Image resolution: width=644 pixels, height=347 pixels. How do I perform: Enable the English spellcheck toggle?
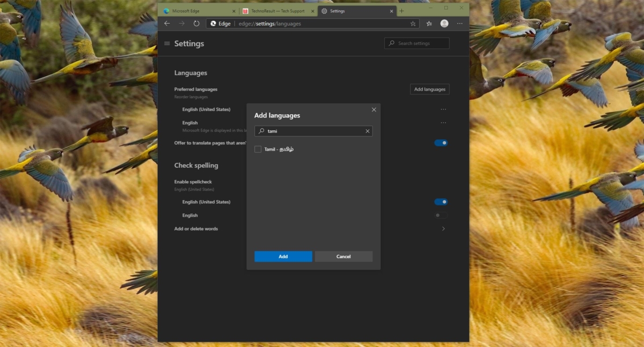pyautogui.click(x=441, y=215)
